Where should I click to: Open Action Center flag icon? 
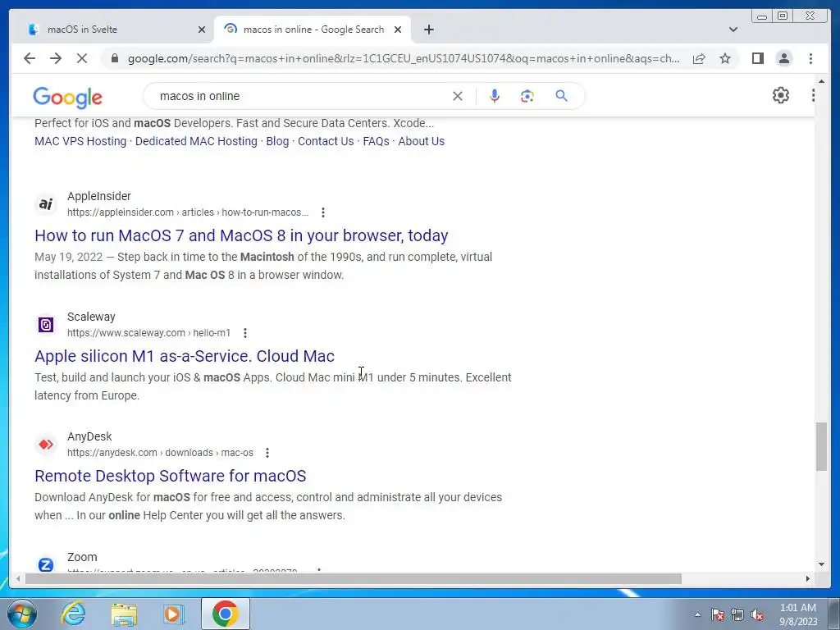[x=718, y=614]
